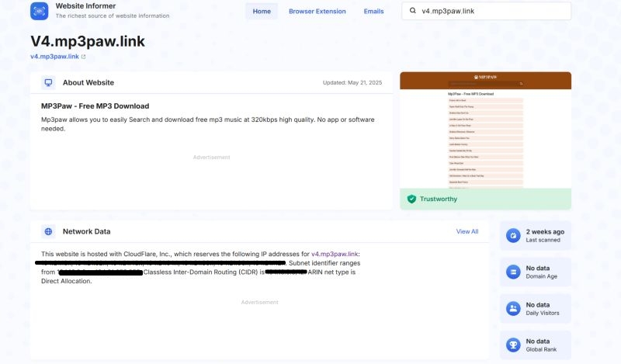Click the external link icon beside v4.mp3paw.link
Screen dimensions: 621x364
pyautogui.click(x=84, y=57)
